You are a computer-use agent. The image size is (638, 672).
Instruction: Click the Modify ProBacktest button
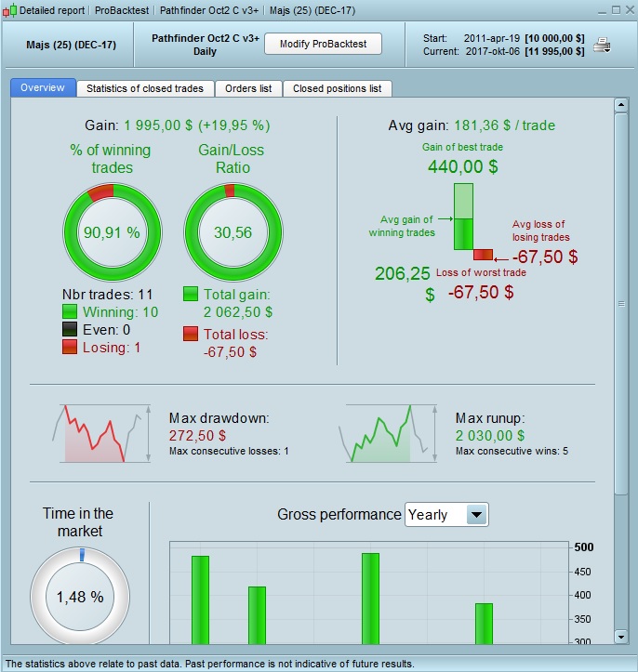323,44
